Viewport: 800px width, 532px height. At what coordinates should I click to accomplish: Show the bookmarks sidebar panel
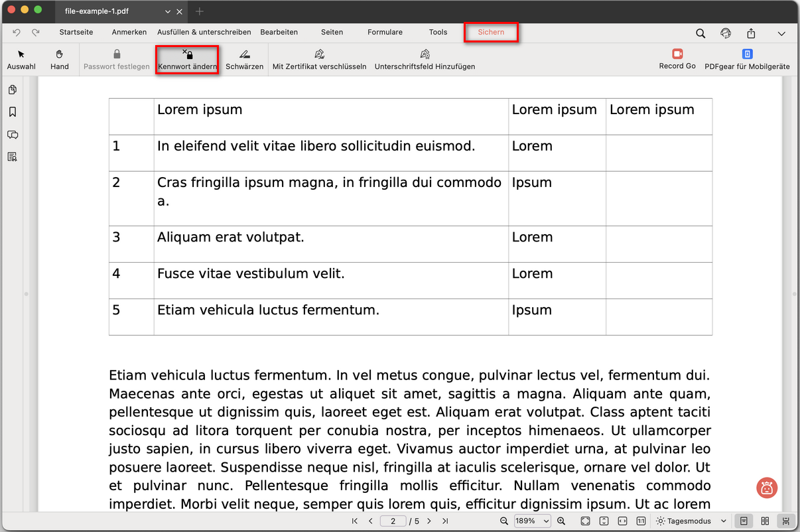pos(12,112)
